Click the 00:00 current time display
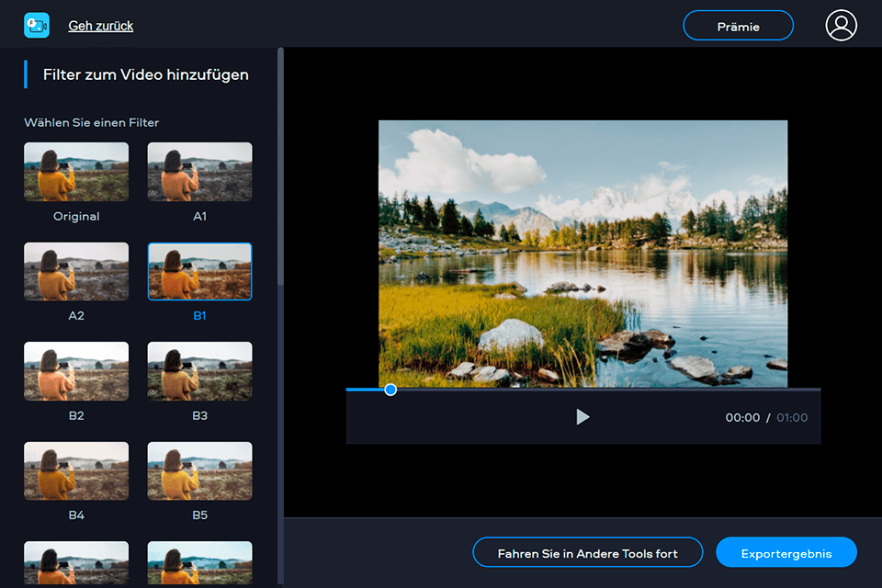The height and width of the screenshot is (588, 882). point(742,417)
